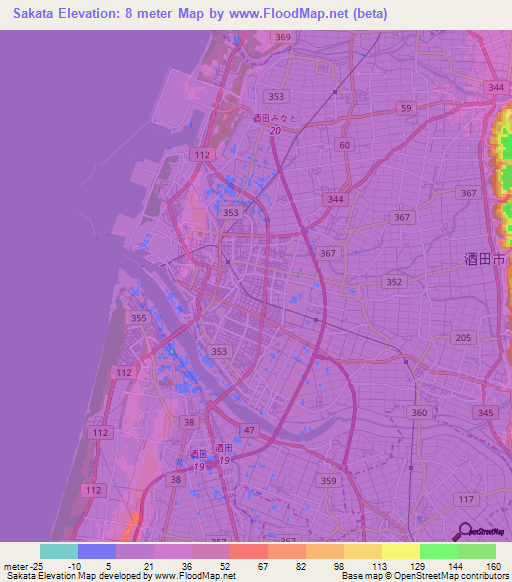The width and height of the screenshot is (512, 582).
Task: Click the 112 shield near the harbor
Action: 202,155
